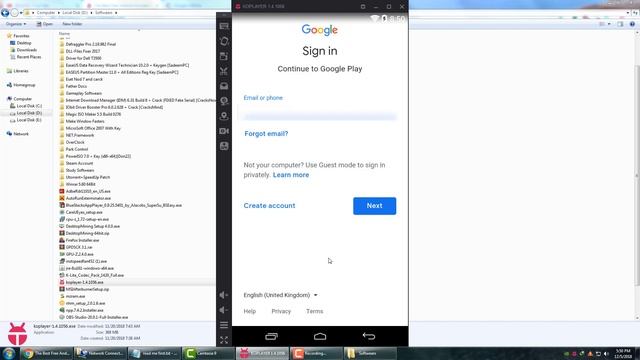640x360 pixels.
Task: Rotate the KOPlayer screen with the rotate icon
Action: (x=224, y=41)
